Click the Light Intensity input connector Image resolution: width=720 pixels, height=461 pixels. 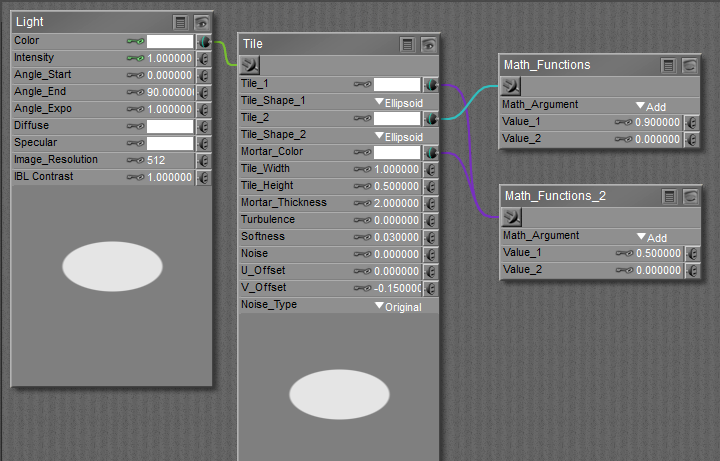204,59
